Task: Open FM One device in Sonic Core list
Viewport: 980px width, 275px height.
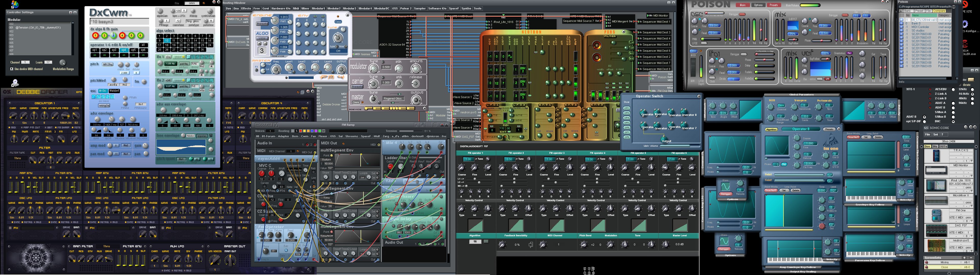Action: coord(936,215)
